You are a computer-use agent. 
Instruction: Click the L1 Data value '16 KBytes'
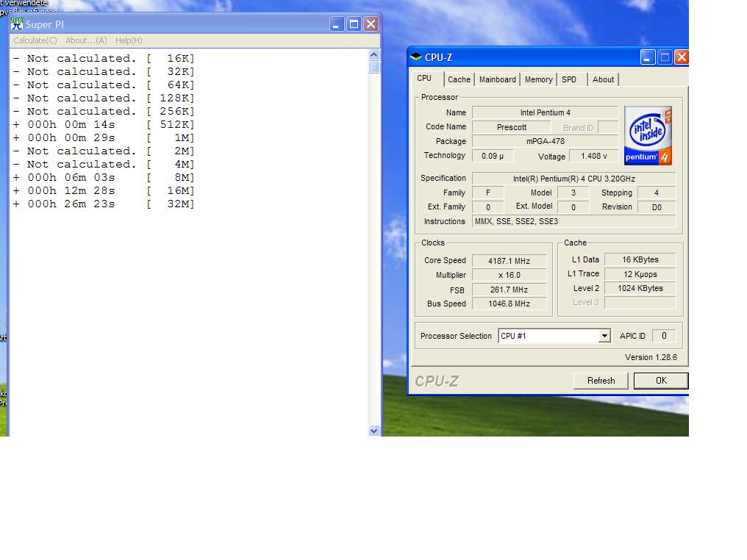click(640, 259)
